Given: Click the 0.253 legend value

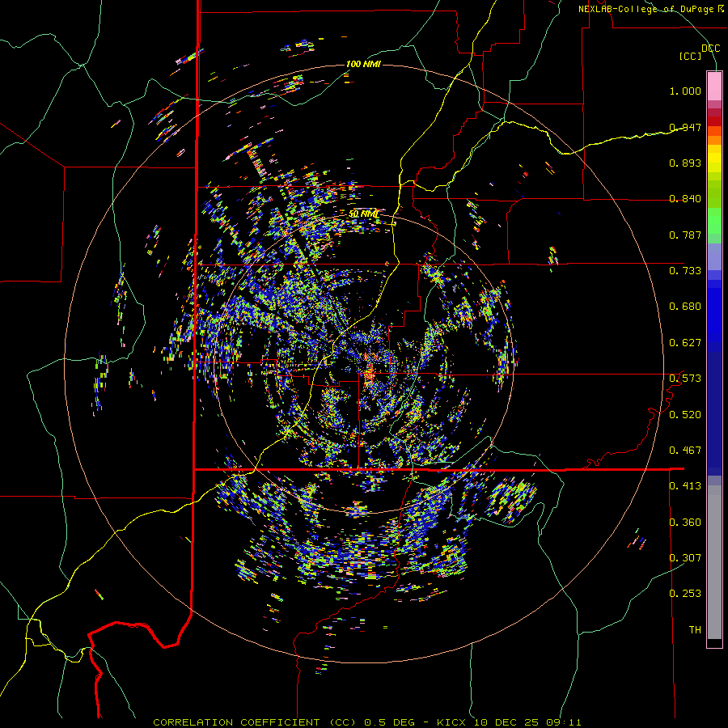Looking at the screenshot, I should tap(685, 594).
